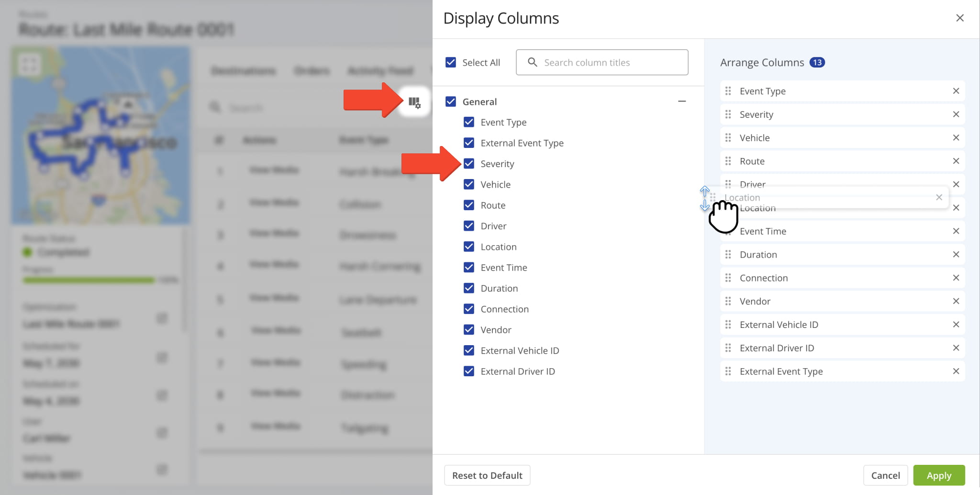Uncheck the Vendor column checkbox
The image size is (980, 495).
(469, 329)
